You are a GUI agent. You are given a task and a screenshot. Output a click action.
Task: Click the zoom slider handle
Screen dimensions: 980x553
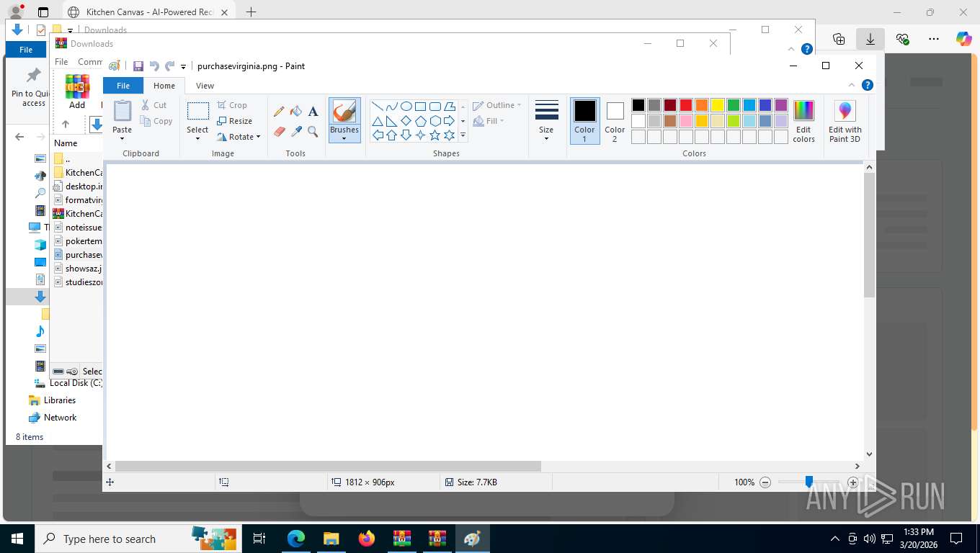click(x=809, y=482)
